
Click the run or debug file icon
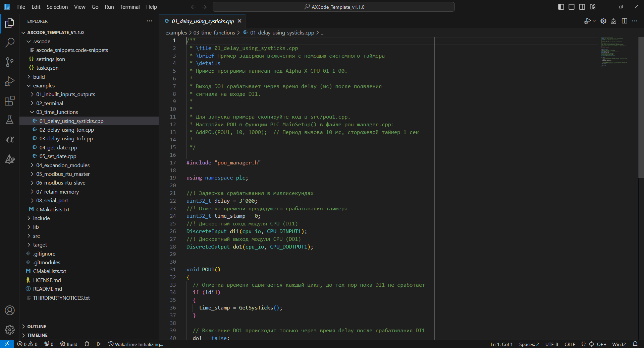pos(587,21)
